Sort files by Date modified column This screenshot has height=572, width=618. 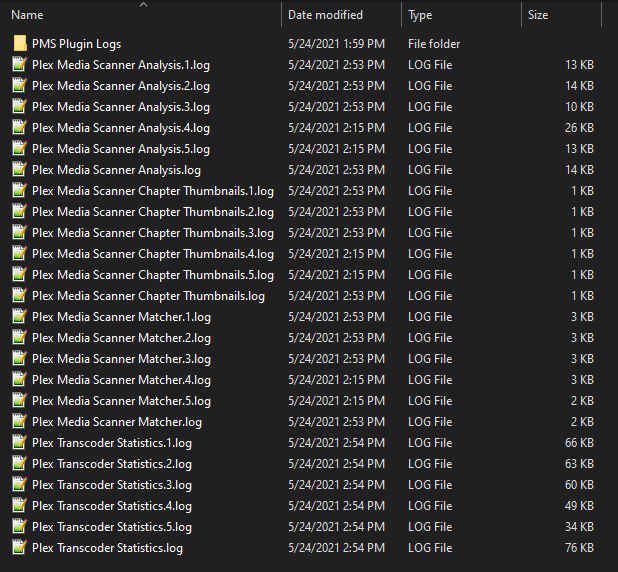(325, 15)
